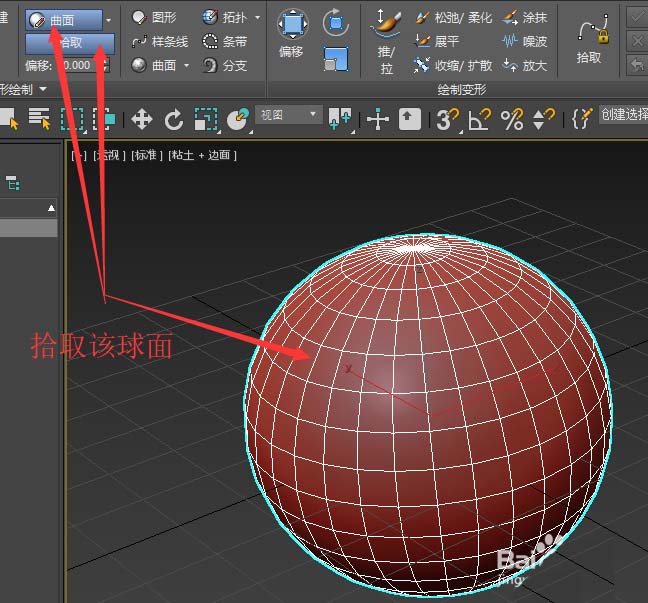This screenshot has height=603, width=648.
Task: Toggle the angle snap button
Action: 479,120
